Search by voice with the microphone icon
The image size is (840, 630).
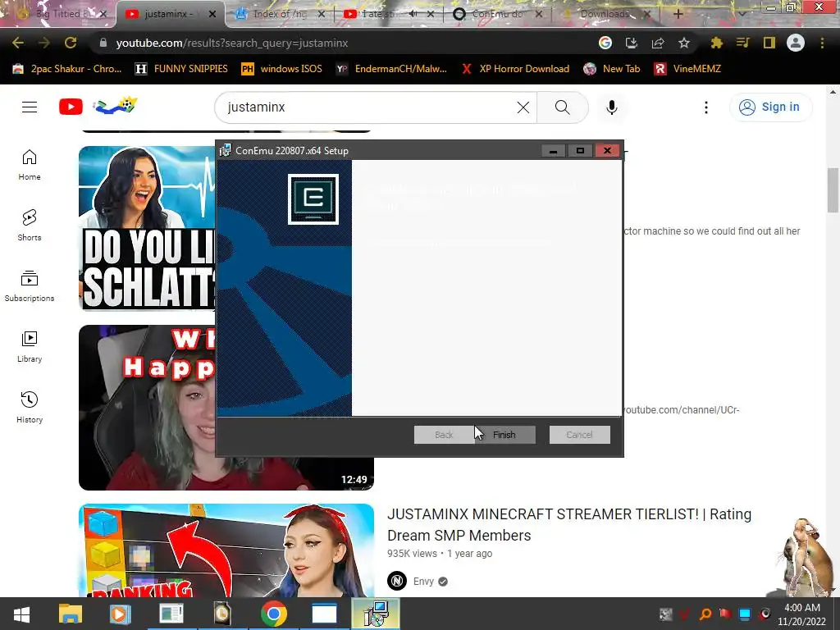pos(612,107)
